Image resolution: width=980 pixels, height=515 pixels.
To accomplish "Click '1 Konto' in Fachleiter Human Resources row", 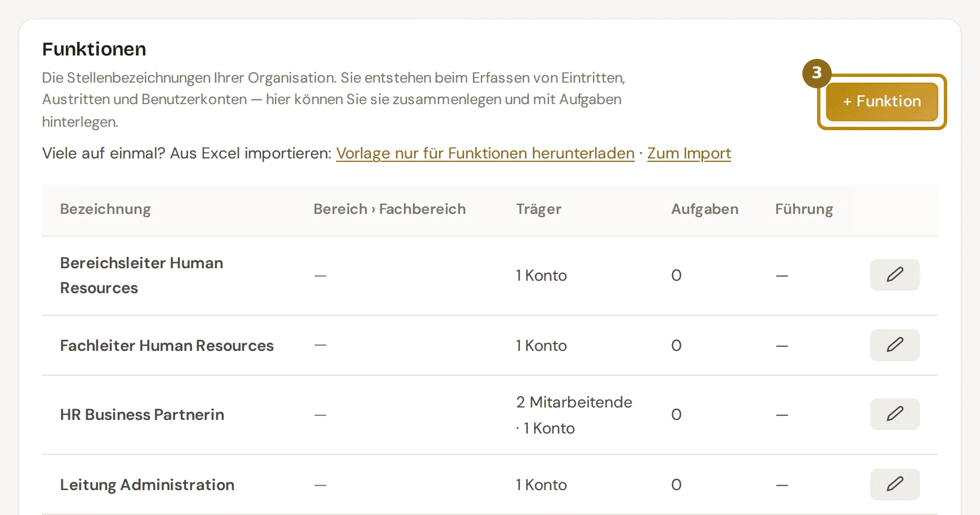I will [541, 346].
